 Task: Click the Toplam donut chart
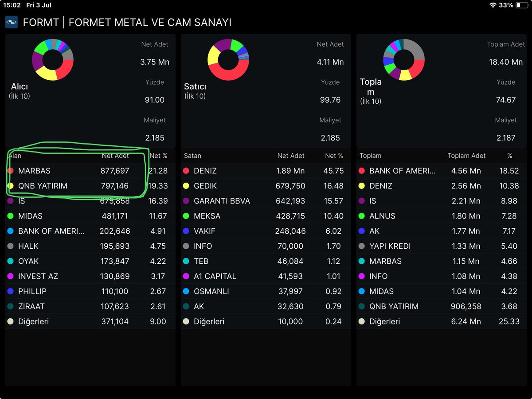[404, 59]
